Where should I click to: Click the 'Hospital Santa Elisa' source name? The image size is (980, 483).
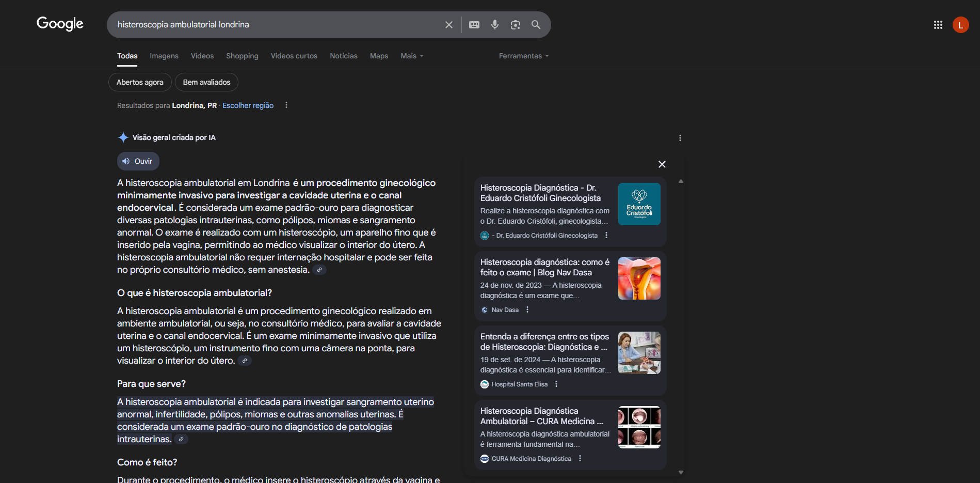coord(520,384)
